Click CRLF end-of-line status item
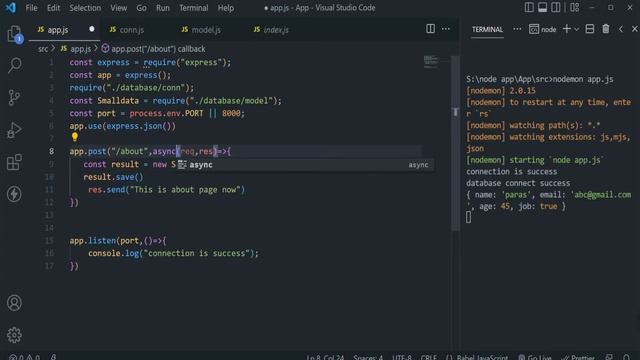Image resolution: width=640 pixels, height=360 pixels. [428, 357]
